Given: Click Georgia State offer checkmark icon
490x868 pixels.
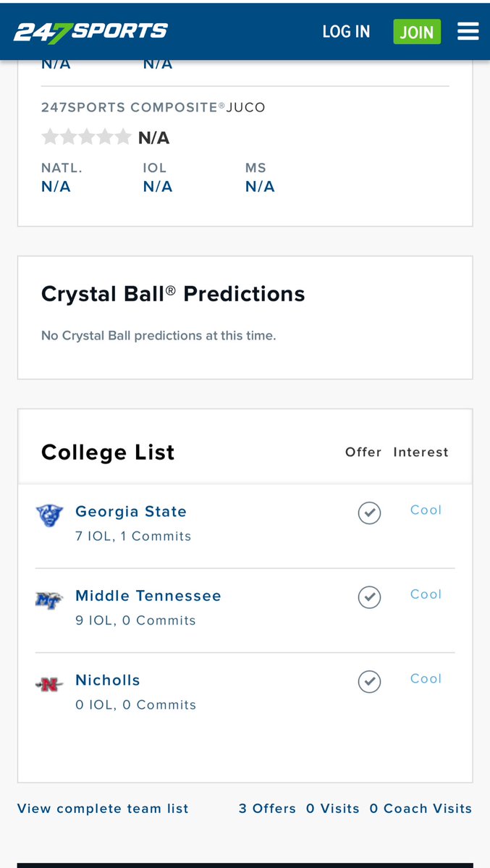Looking at the screenshot, I should pyautogui.click(x=369, y=513).
